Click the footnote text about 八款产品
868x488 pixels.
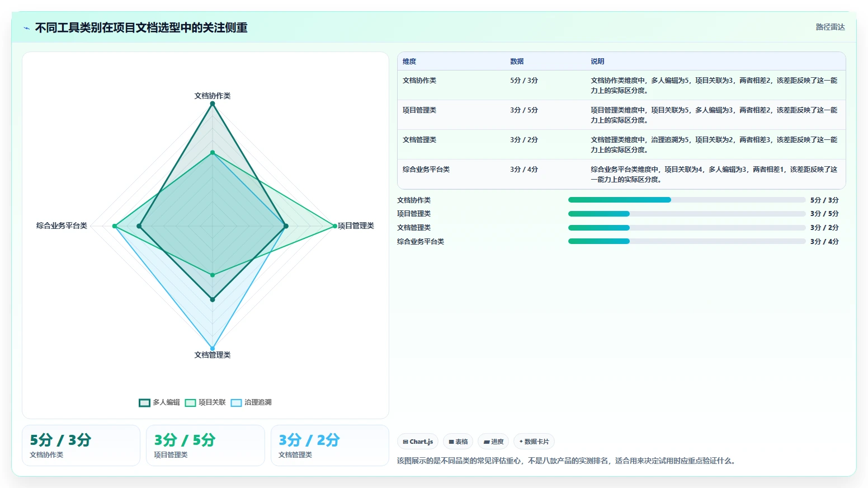click(567, 461)
